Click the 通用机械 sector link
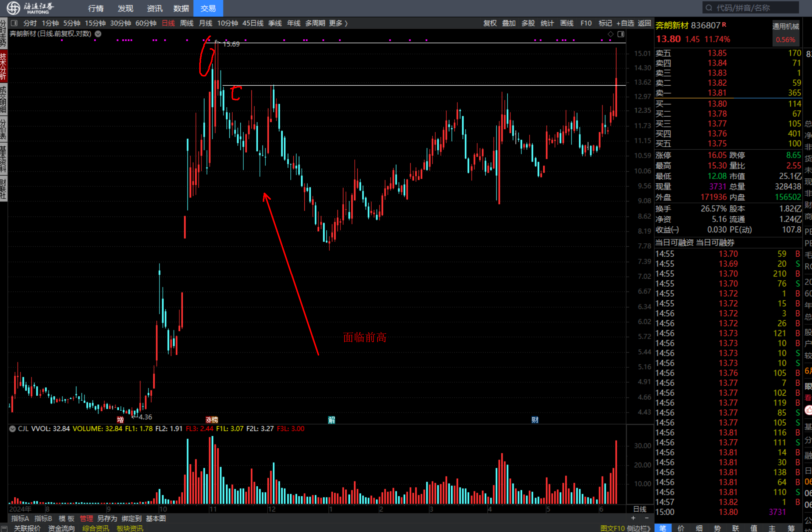The width and height of the screenshot is (812, 532). point(786,26)
